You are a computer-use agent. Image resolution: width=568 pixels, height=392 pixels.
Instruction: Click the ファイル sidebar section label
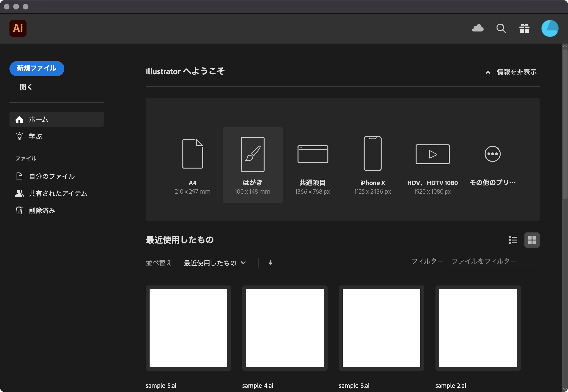click(26, 158)
